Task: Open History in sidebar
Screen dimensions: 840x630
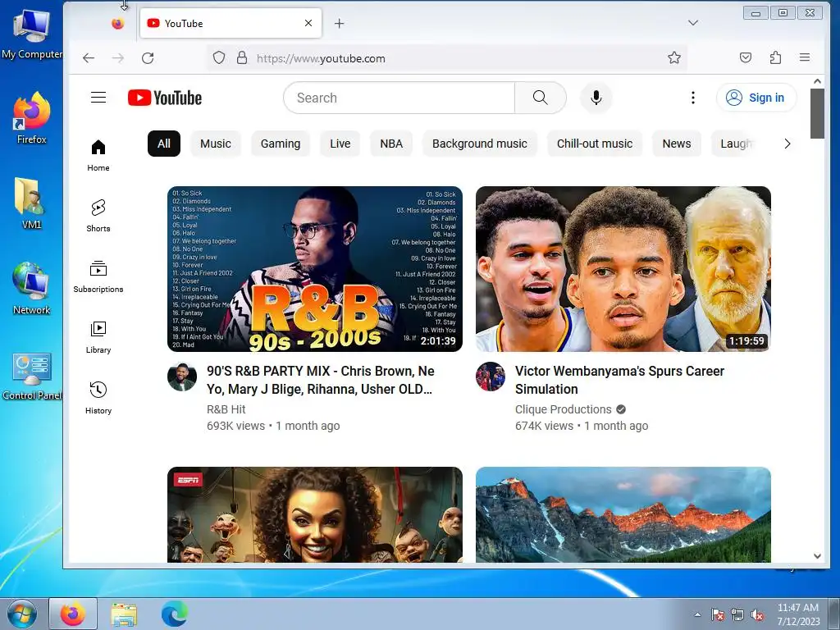Action: 98,398
